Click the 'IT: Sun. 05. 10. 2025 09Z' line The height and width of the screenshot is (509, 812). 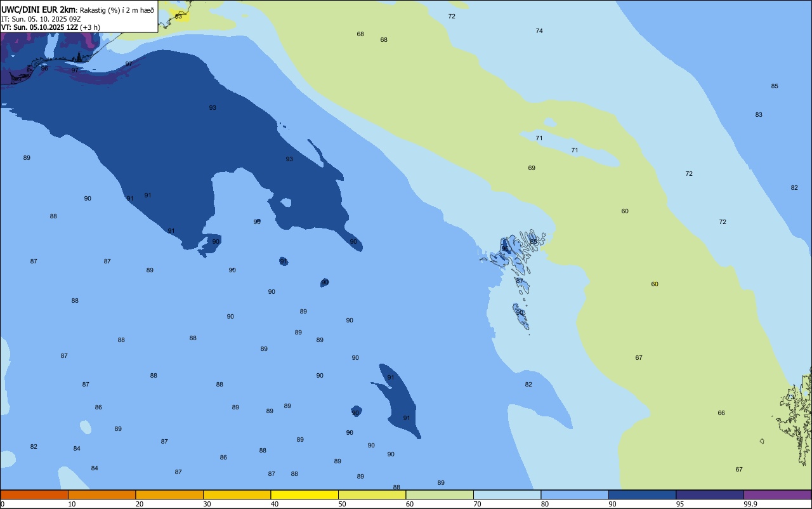[41, 19]
